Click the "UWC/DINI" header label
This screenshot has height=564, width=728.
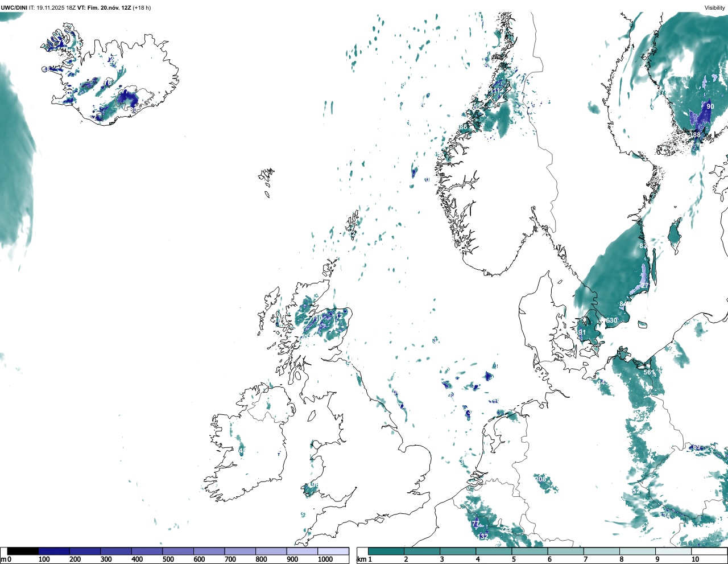click(14, 7)
